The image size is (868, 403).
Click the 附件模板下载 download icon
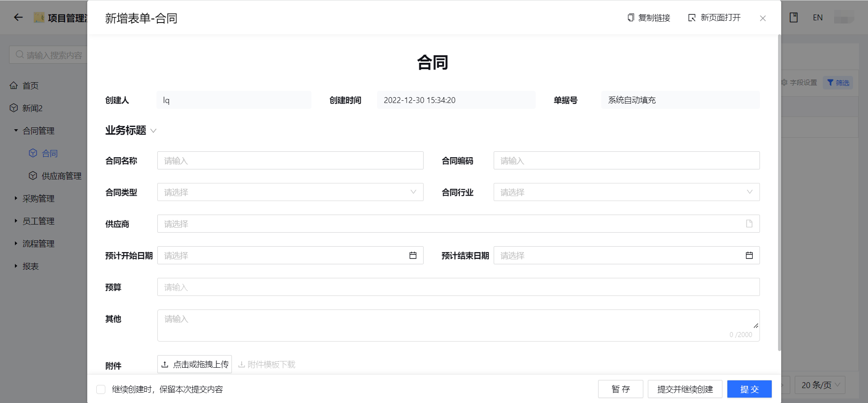pyautogui.click(x=241, y=364)
